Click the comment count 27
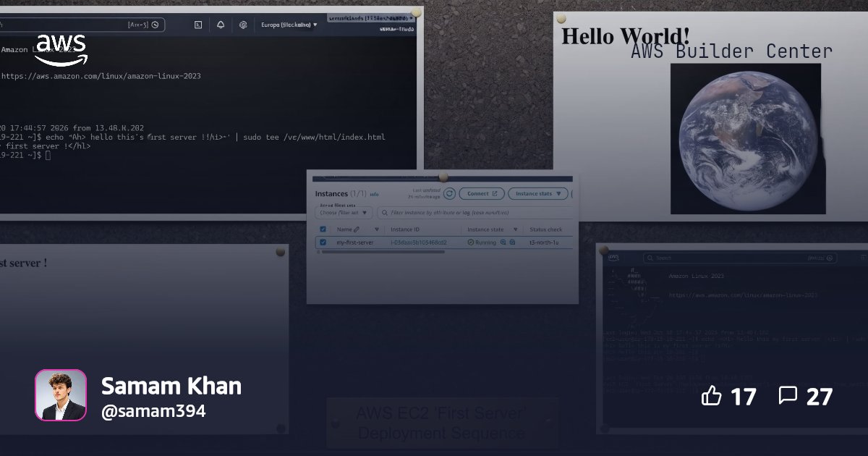This screenshot has width=868, height=456. click(x=819, y=397)
